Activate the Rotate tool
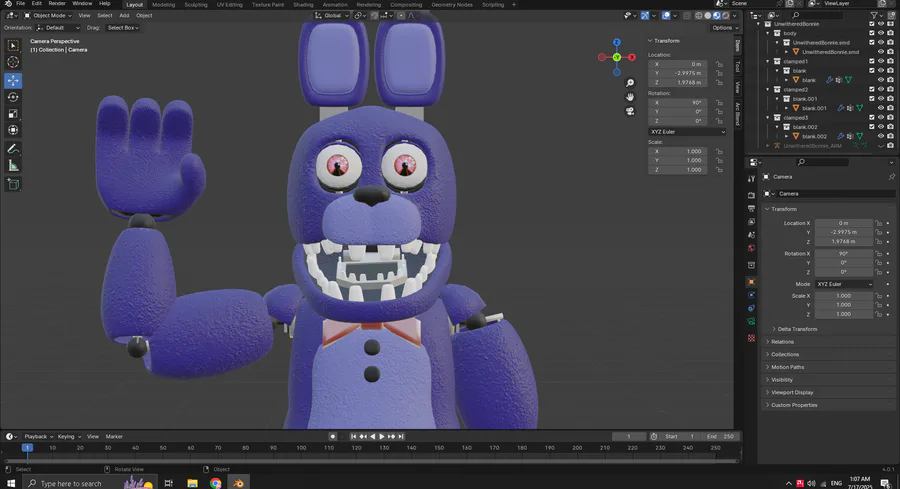This screenshot has height=489, width=900. coord(13,97)
